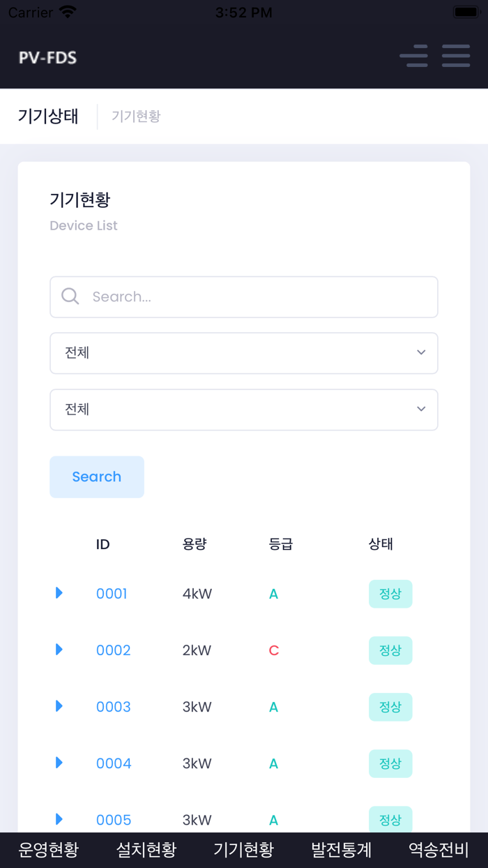
Task: Expand row 0001 with the triangle arrow
Action: [x=59, y=593]
